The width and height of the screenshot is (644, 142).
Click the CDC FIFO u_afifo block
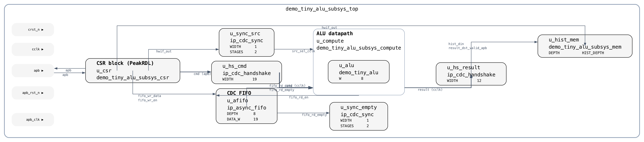(246, 106)
